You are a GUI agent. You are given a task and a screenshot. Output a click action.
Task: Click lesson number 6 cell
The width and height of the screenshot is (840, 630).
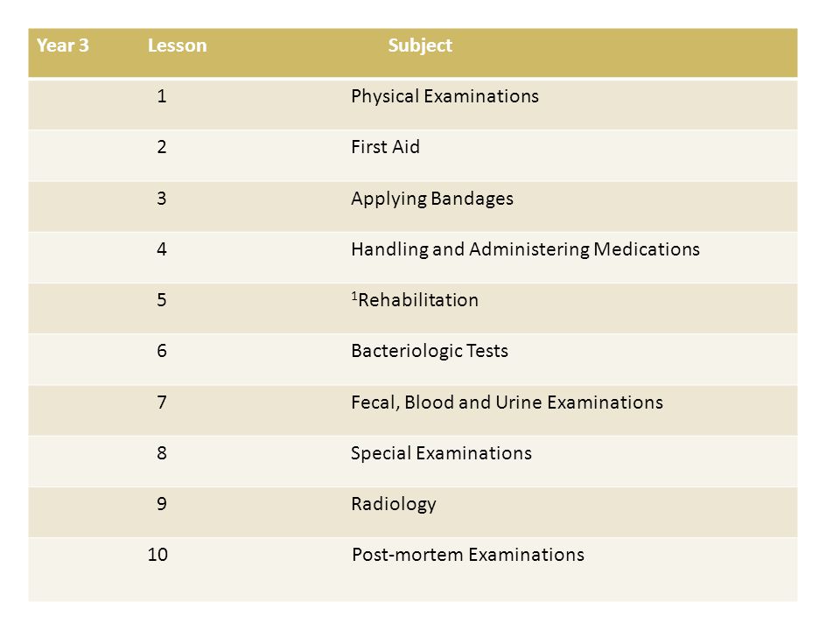pos(162,351)
